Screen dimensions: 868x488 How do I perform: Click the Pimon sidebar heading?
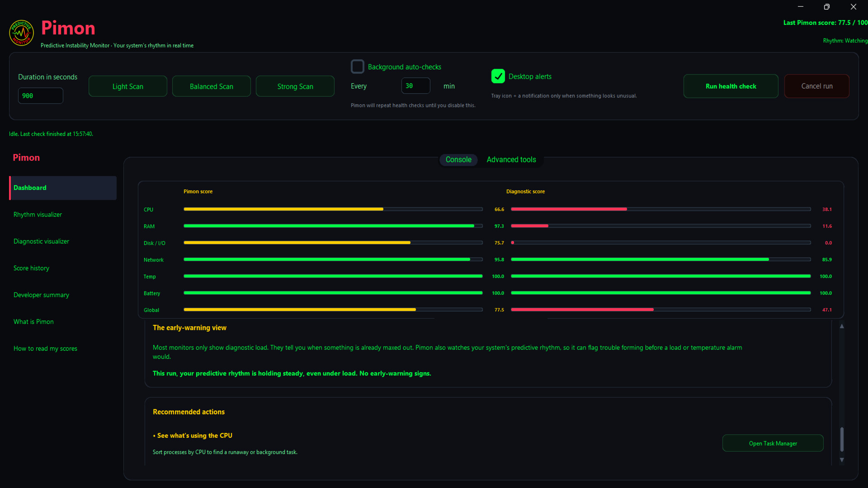[x=26, y=158]
